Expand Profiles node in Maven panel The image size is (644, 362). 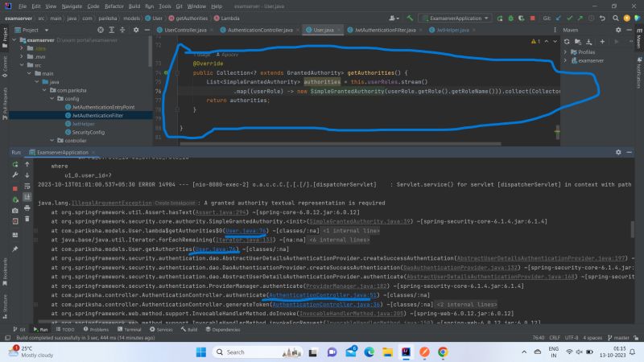click(x=566, y=52)
